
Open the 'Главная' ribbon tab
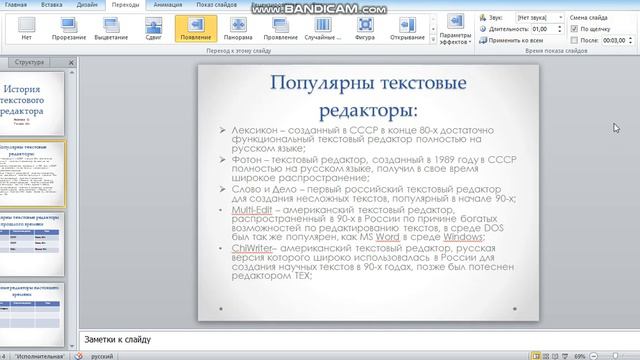coord(16,5)
